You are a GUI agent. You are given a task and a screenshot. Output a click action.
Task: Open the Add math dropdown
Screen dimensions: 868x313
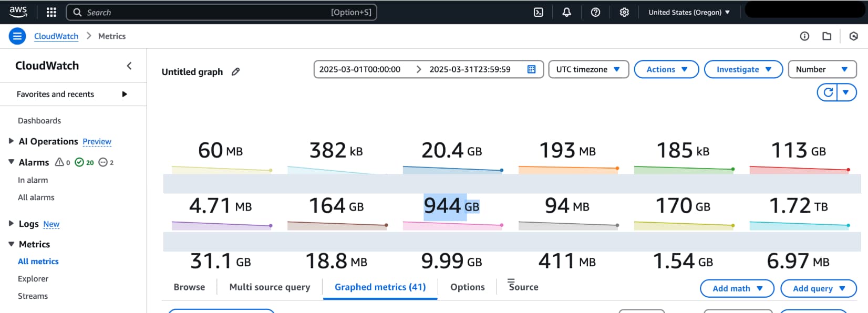click(x=737, y=288)
